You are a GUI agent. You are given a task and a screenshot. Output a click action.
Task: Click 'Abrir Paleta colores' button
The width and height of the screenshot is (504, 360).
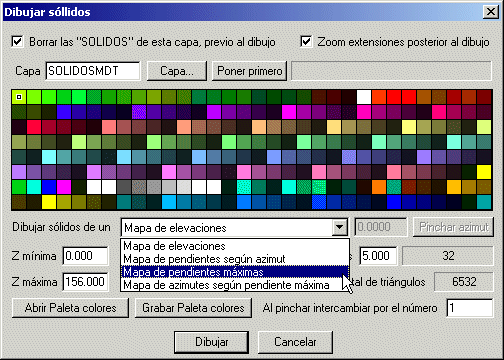pyautogui.click(x=70, y=308)
